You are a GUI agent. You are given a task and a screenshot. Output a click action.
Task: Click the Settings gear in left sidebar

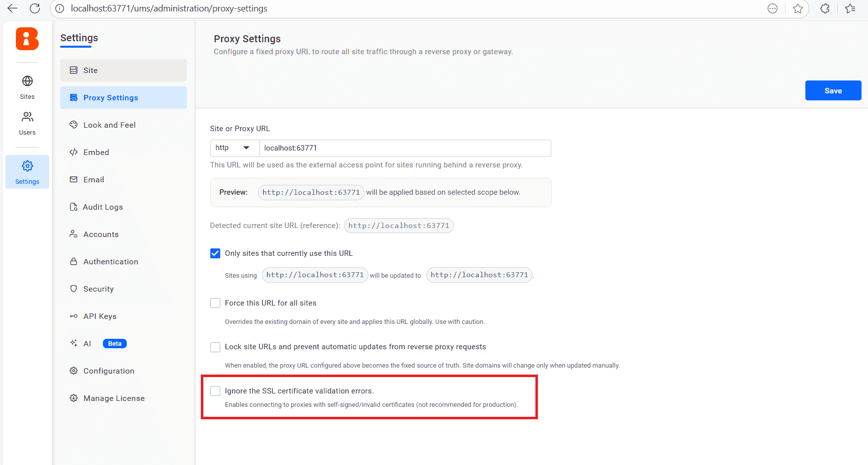[27, 171]
